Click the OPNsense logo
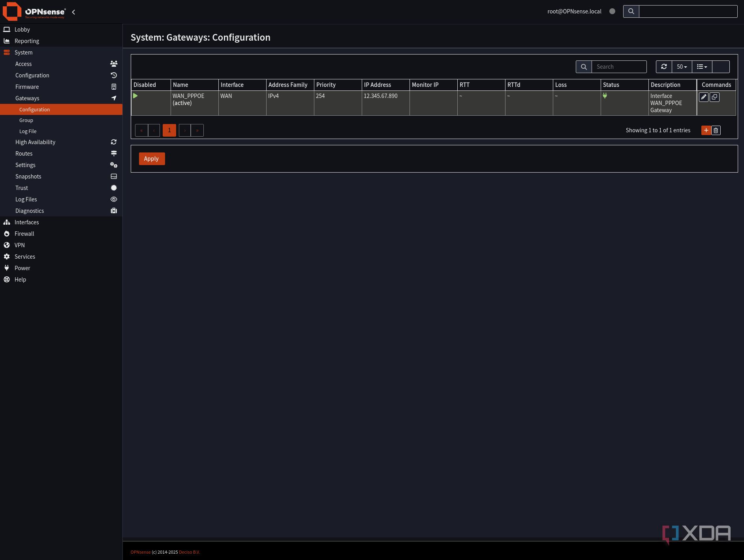Viewport: 744px width, 560px height. (x=34, y=11)
